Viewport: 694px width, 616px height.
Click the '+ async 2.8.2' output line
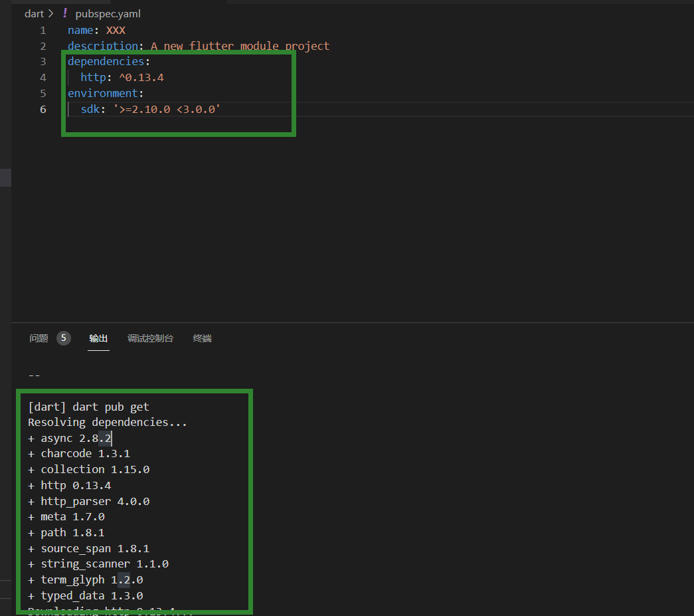[x=70, y=439]
